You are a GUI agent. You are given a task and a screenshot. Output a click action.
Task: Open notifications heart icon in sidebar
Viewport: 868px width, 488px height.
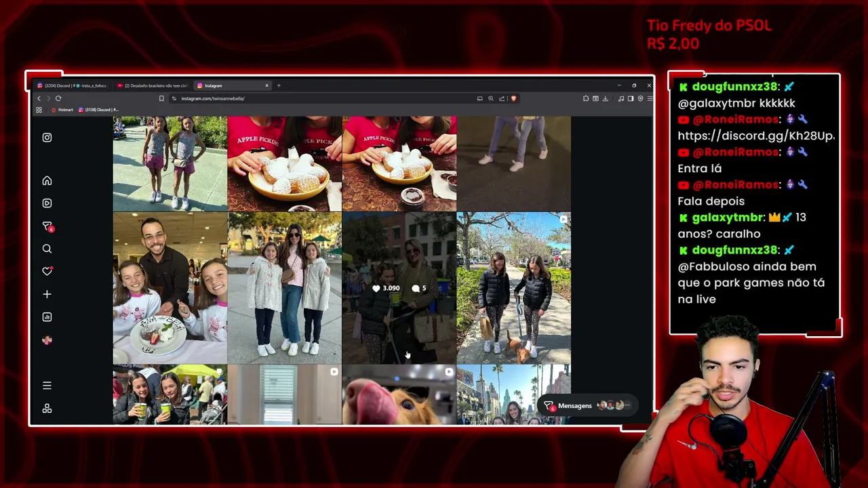click(47, 271)
